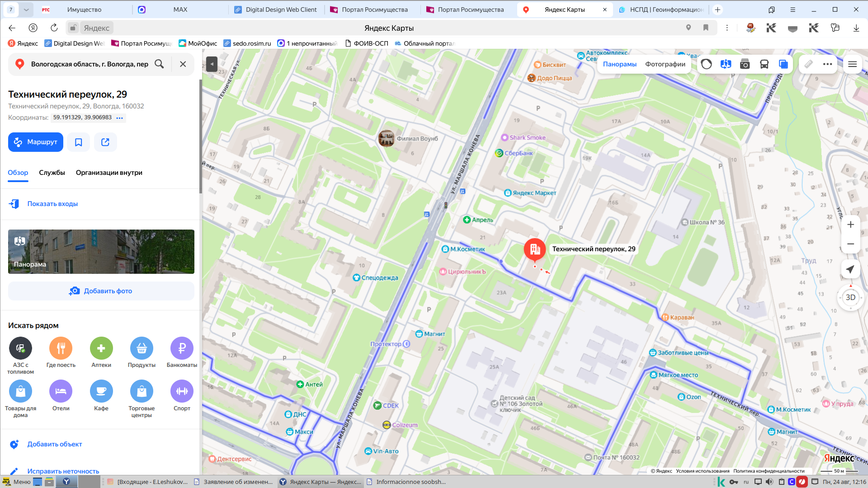This screenshot has width=868, height=488.
Task: Open the ФОИВ-ОСП bookmark
Action: [367, 43]
